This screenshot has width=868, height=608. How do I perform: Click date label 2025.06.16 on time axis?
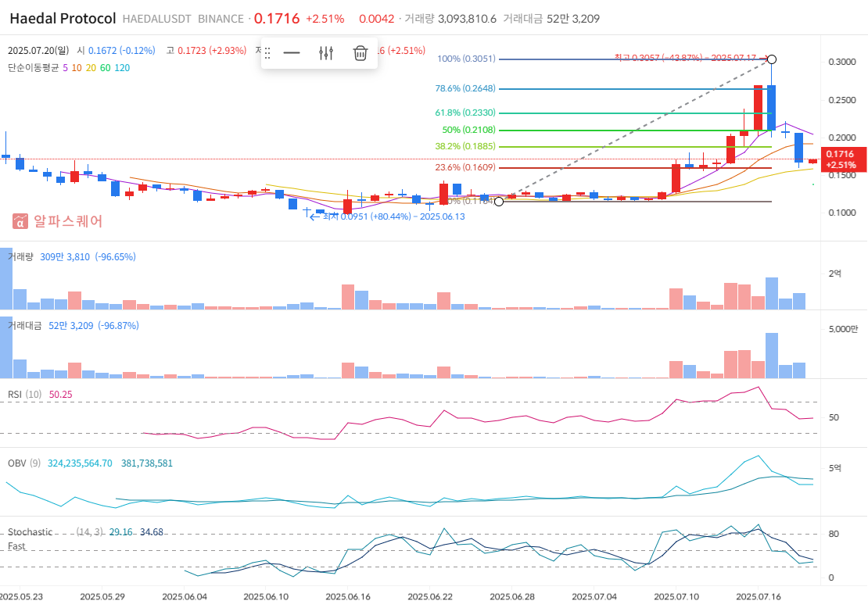348,597
